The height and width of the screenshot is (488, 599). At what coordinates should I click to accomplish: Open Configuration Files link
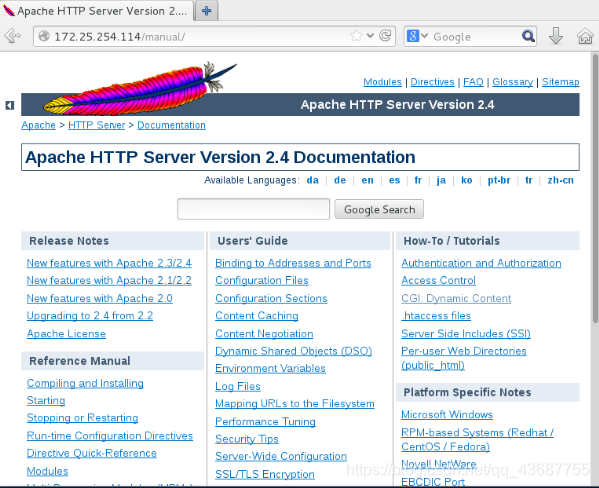pos(262,280)
